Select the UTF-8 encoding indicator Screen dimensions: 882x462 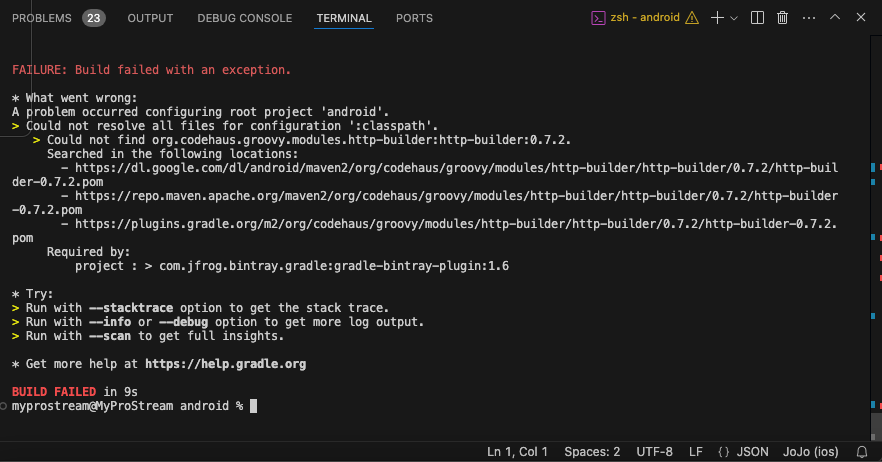[x=654, y=452]
